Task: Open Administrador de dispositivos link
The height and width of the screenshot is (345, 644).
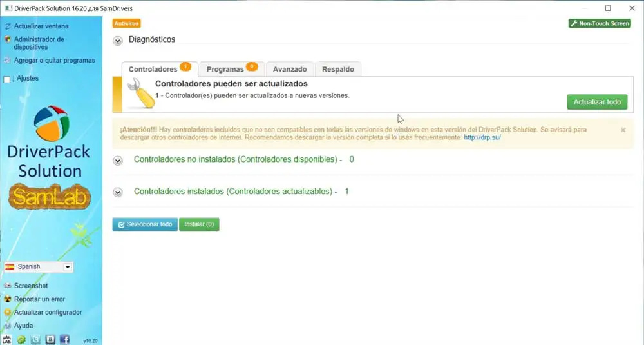Action: (x=39, y=43)
